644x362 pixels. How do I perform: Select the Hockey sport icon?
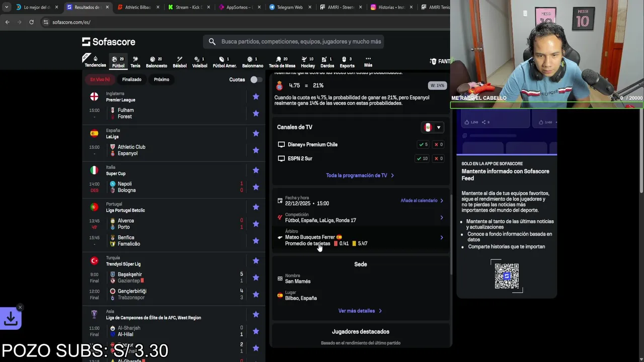pyautogui.click(x=307, y=61)
